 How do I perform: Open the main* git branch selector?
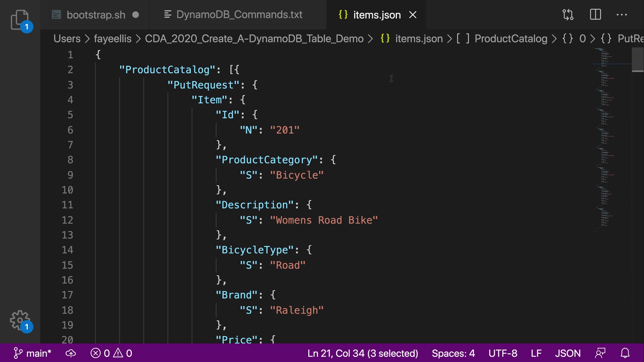[x=33, y=353]
